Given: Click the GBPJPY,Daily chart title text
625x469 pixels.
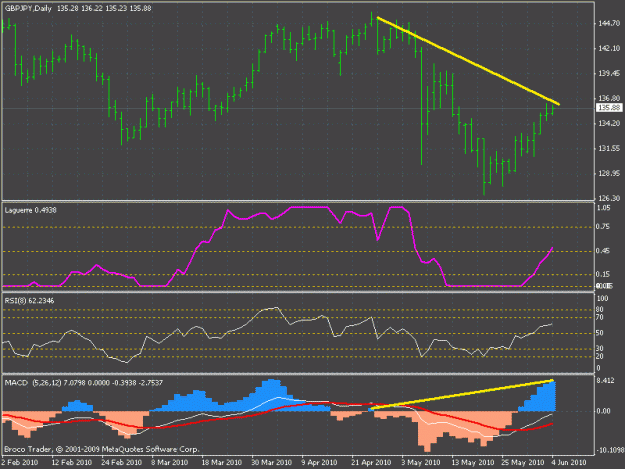Looking at the screenshot, I should pos(28,8).
